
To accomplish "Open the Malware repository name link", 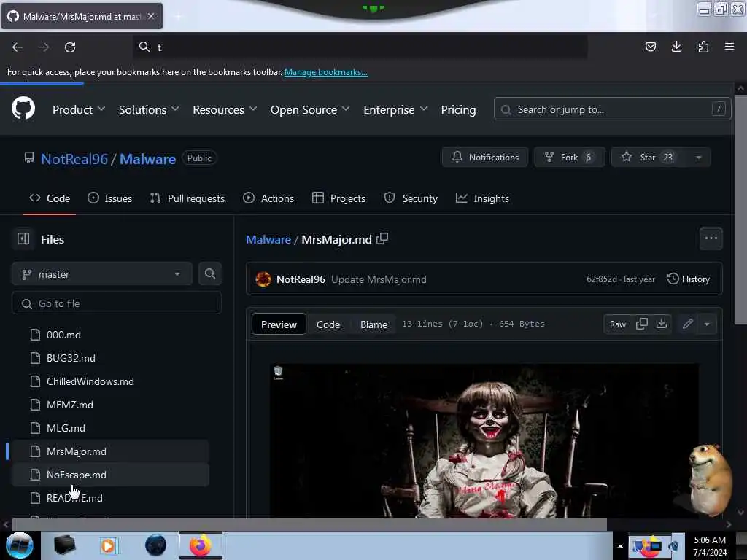I will [147, 158].
